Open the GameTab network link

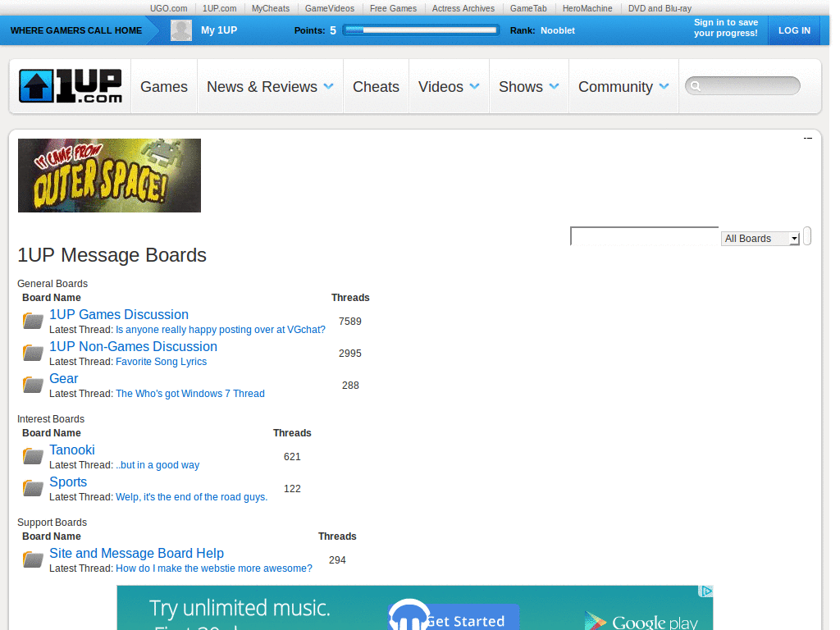click(528, 8)
